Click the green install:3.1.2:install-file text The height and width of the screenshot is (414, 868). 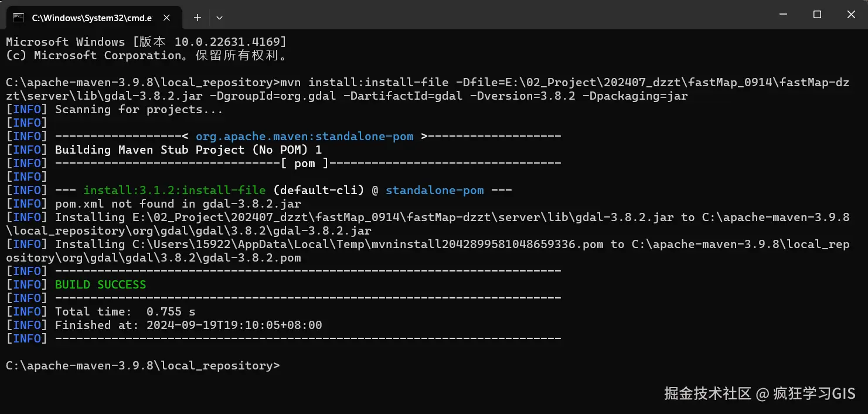[x=175, y=190]
